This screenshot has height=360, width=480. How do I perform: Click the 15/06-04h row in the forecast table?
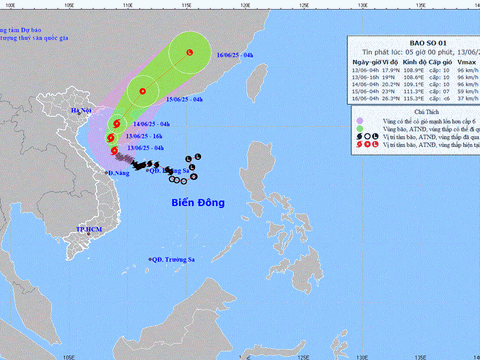click(x=416, y=92)
